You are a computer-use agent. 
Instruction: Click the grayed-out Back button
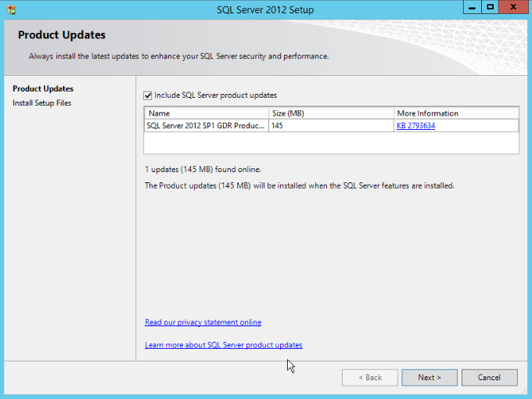[370, 377]
